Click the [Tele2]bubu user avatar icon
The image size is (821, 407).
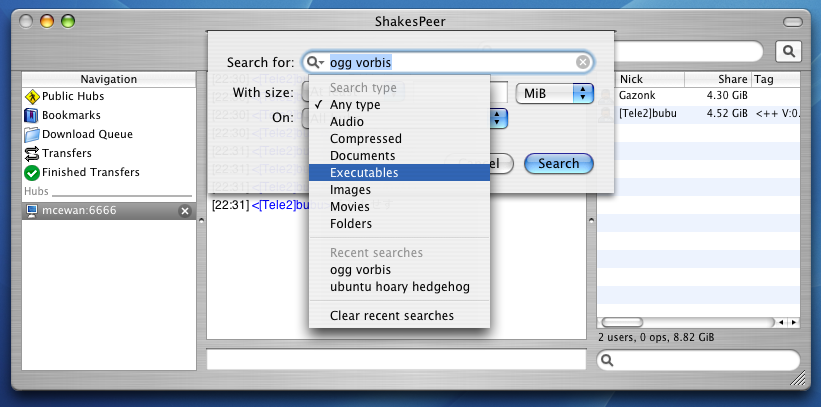(x=606, y=114)
